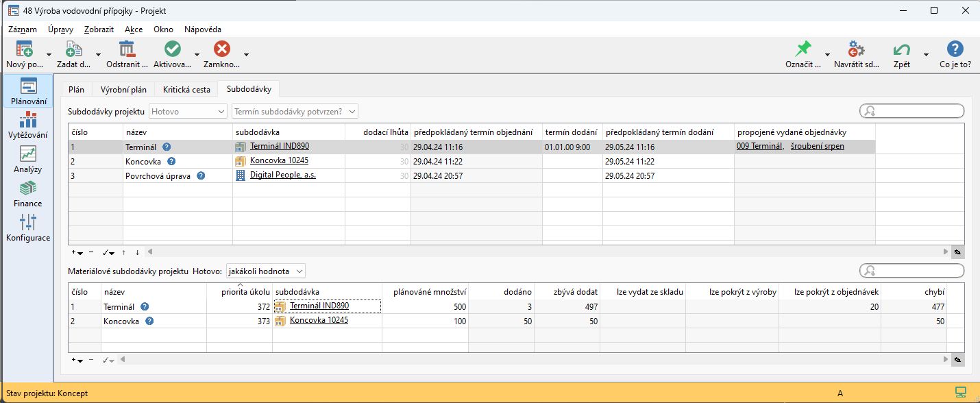Image resolution: width=980 pixels, height=403 pixels.
Task: Open the Finance sidebar section
Action: (x=27, y=194)
